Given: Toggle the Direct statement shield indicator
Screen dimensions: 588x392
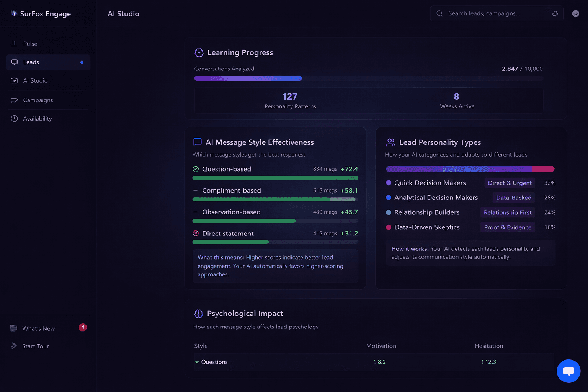Looking at the screenshot, I should [196, 233].
